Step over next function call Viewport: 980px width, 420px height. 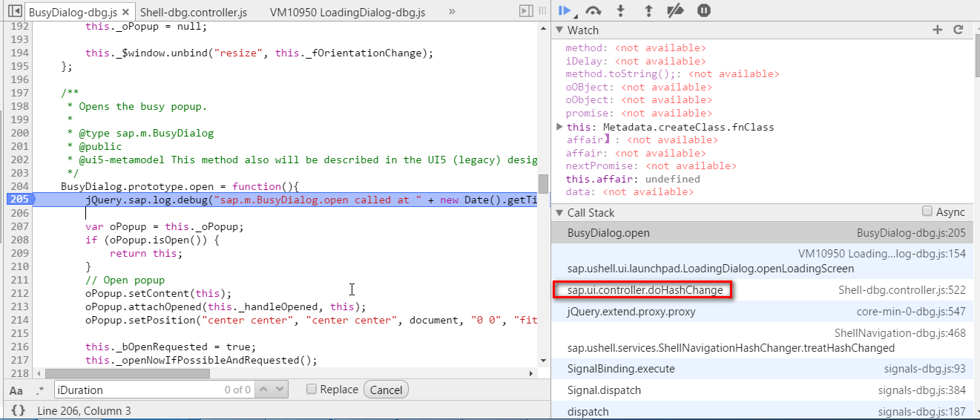click(x=593, y=10)
